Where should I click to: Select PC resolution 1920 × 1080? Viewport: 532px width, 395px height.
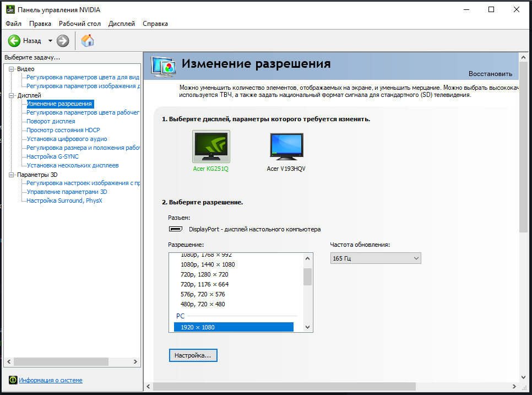pyautogui.click(x=234, y=327)
